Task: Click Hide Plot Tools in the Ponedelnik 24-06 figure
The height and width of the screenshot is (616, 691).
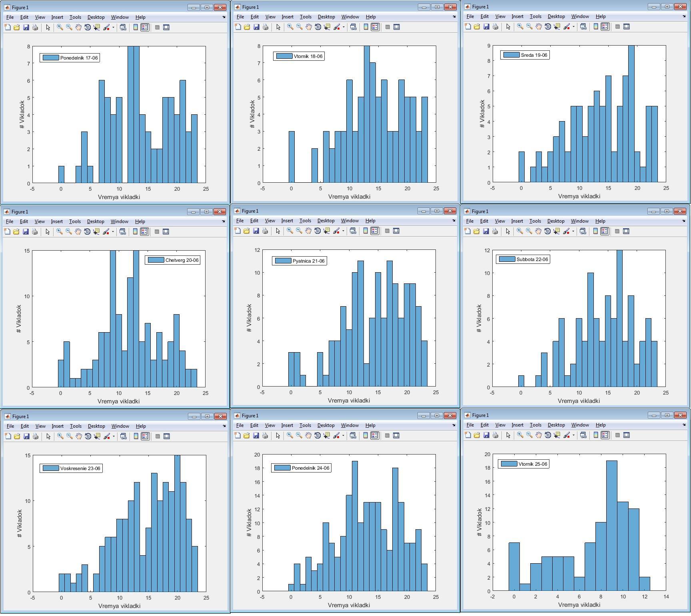Action: pos(387,436)
